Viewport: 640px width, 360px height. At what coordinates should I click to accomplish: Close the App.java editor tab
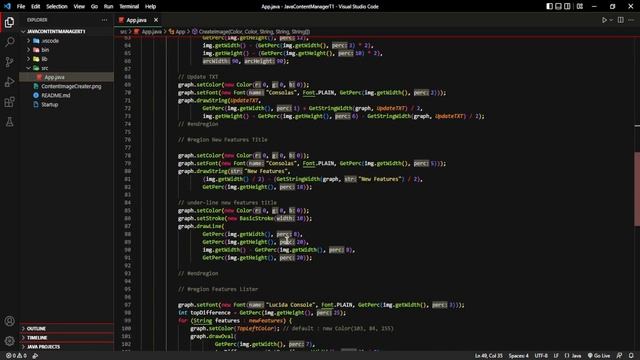click(156, 20)
